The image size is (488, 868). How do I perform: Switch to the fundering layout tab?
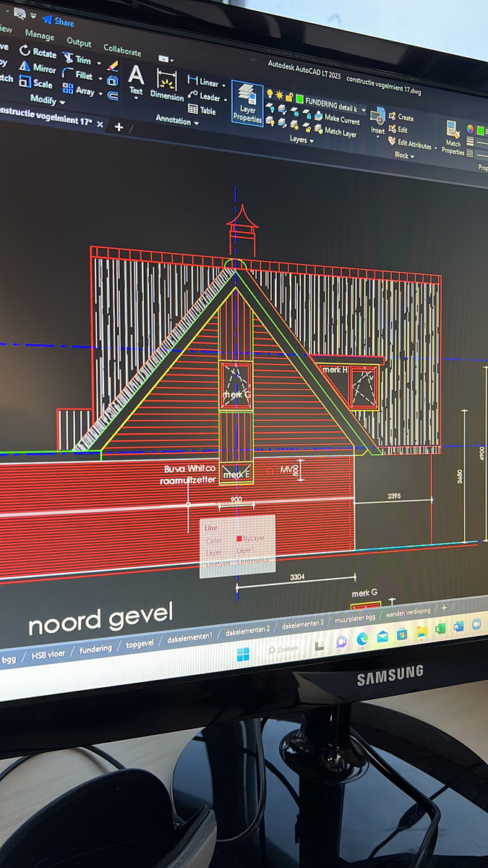[x=95, y=649]
